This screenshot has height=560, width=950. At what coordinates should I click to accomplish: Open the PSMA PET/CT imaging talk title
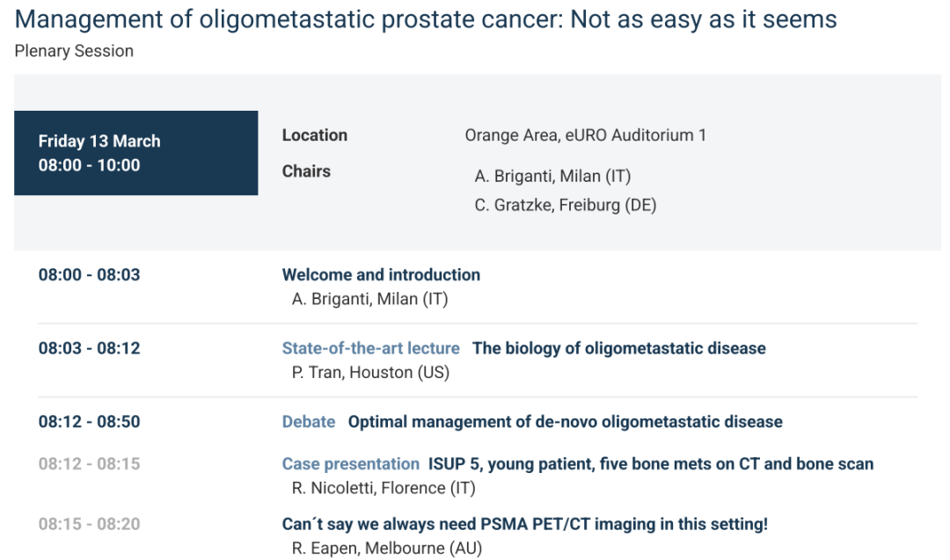coord(524,524)
